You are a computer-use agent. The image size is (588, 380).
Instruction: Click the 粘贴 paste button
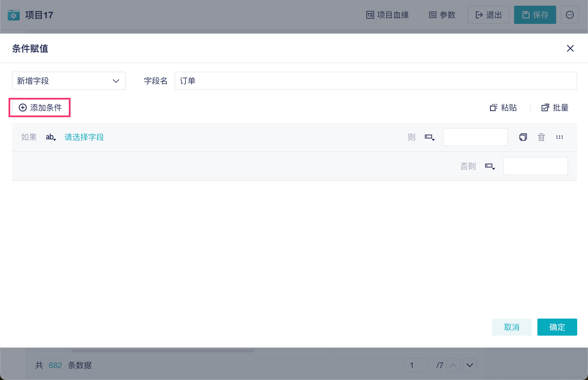tap(503, 108)
